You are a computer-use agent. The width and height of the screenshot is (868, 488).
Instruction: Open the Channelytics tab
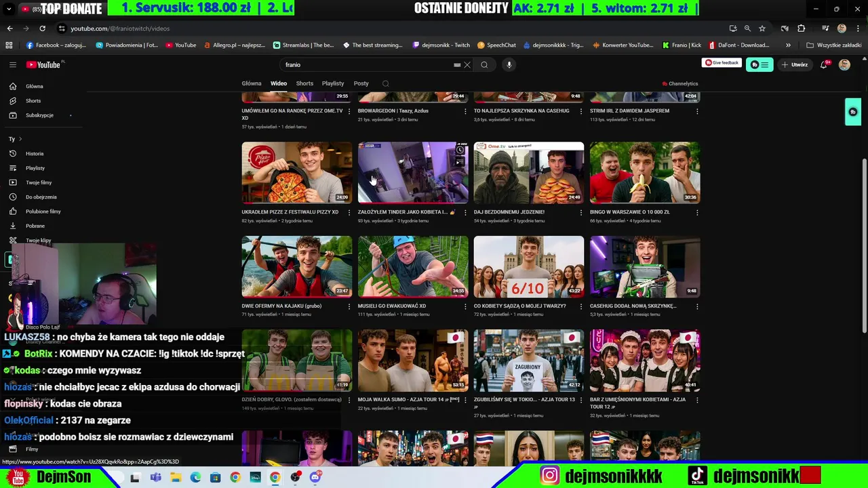tap(679, 83)
